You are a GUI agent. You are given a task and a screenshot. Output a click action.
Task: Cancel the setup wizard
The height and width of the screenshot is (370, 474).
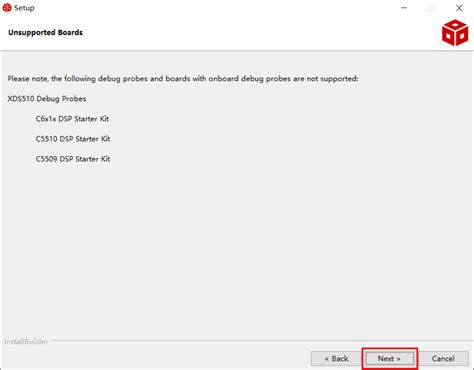coord(443,359)
